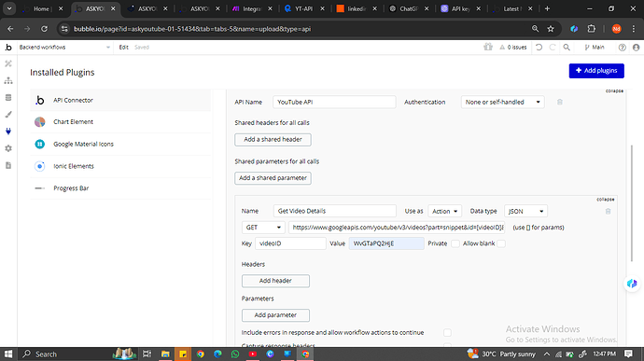Click the videoID Value input field
The image size is (644, 361).
tap(386, 243)
